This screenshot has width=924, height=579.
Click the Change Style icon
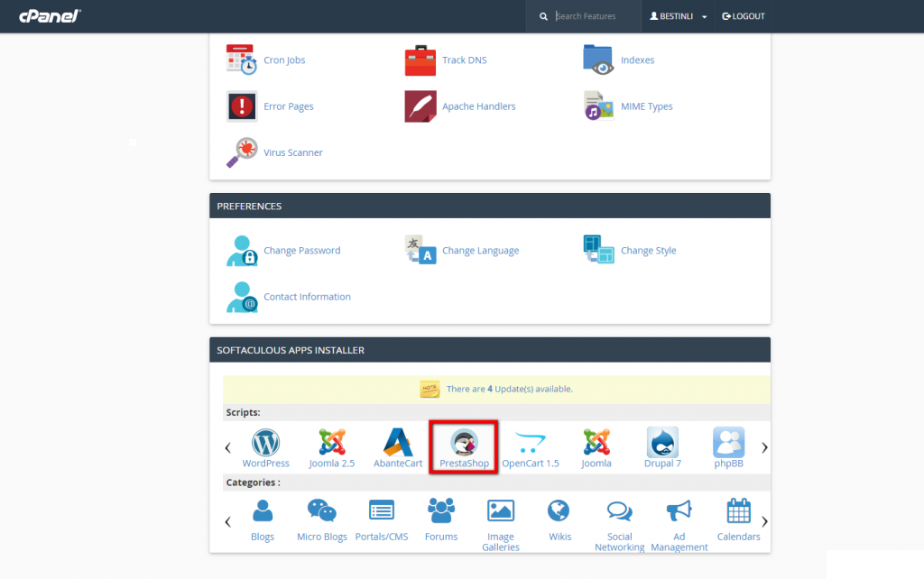pos(598,250)
